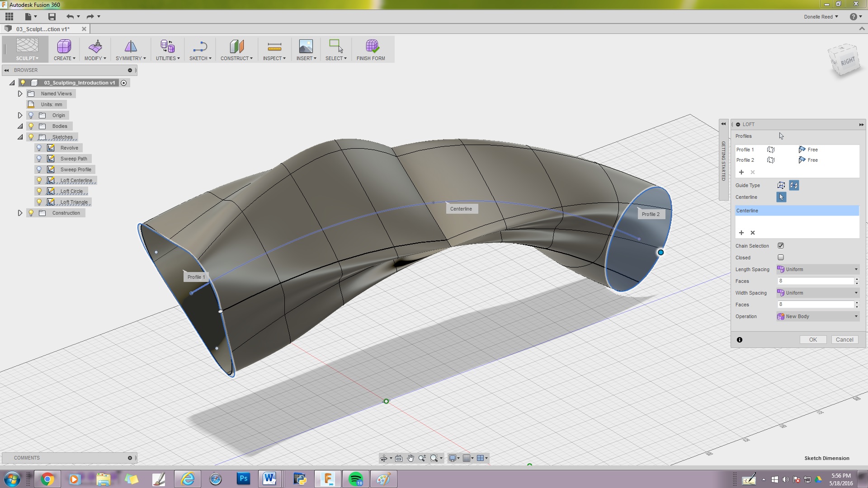This screenshot has width=868, height=488.
Task: Open the Donelle Reed account dropdown
Action: click(821, 17)
